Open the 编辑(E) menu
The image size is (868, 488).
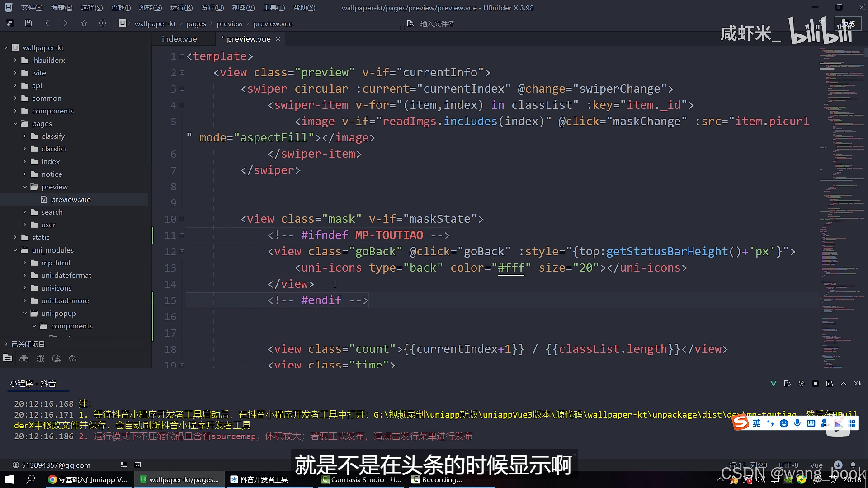(61, 8)
